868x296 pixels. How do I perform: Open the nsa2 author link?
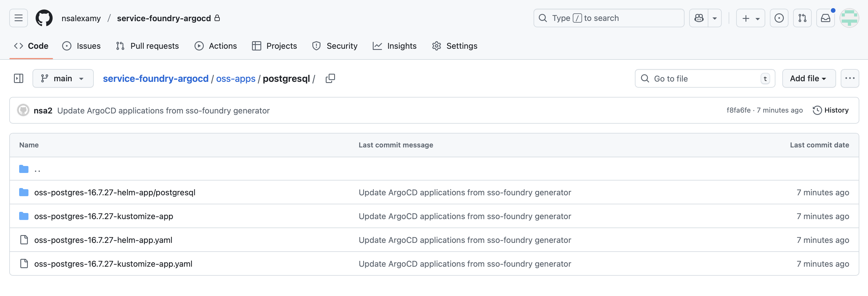tap(43, 111)
